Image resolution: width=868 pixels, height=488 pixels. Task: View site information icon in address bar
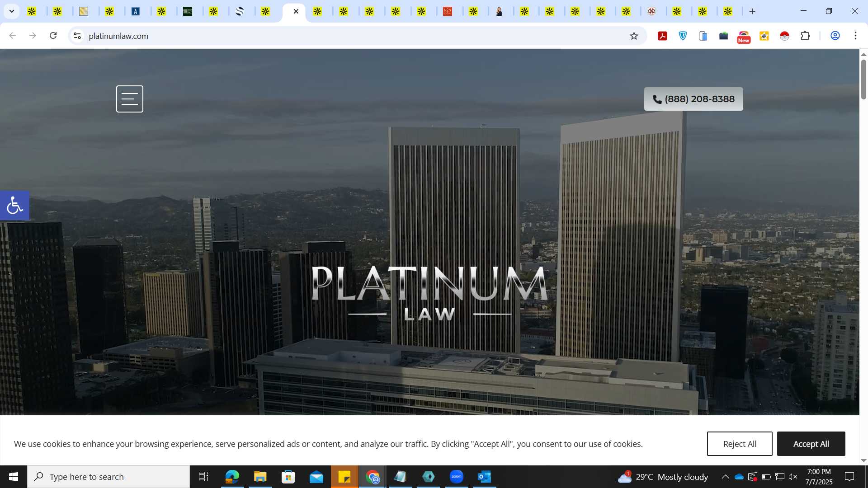[77, 36]
